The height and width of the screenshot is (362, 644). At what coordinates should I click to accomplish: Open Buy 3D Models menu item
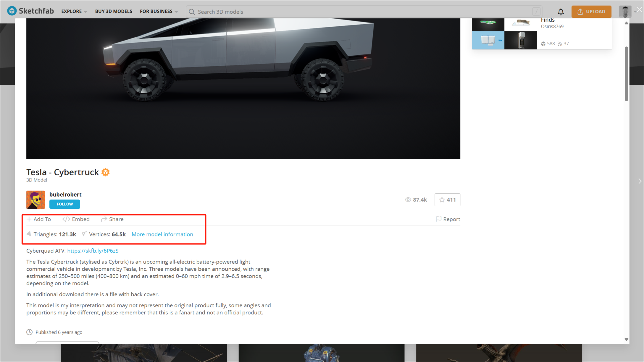coord(114,12)
